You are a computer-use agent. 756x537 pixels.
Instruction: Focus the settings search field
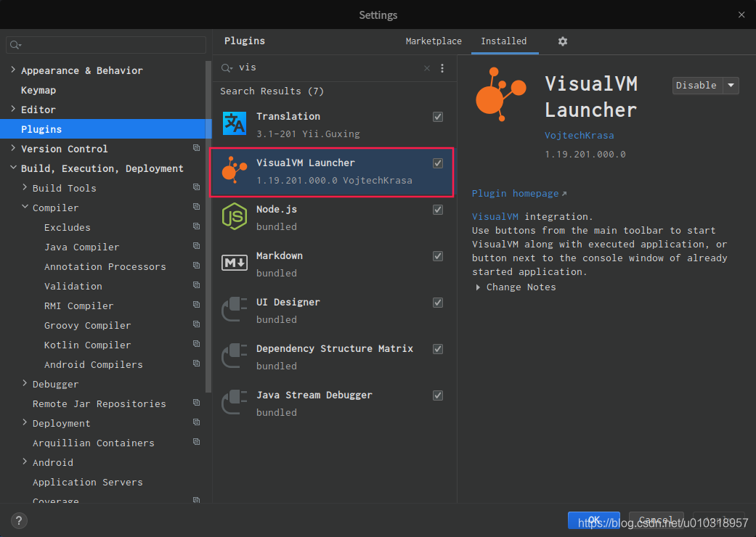106,45
